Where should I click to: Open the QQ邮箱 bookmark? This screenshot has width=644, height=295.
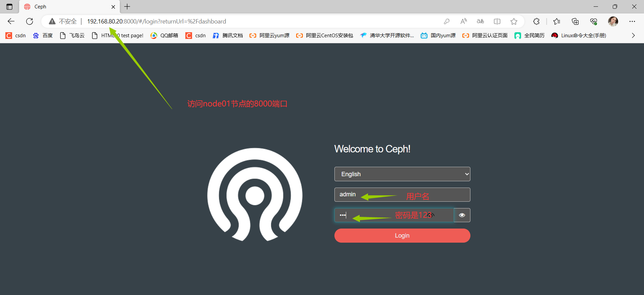[x=164, y=36]
